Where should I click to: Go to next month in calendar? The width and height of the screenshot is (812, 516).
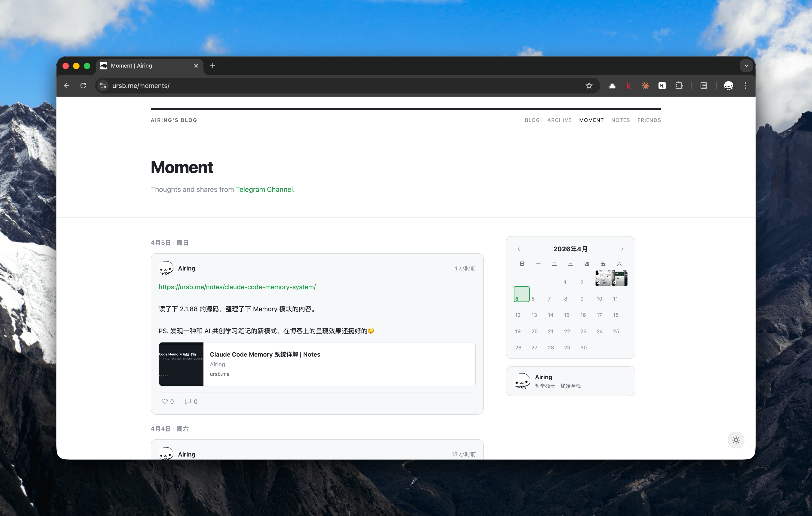[x=622, y=249]
